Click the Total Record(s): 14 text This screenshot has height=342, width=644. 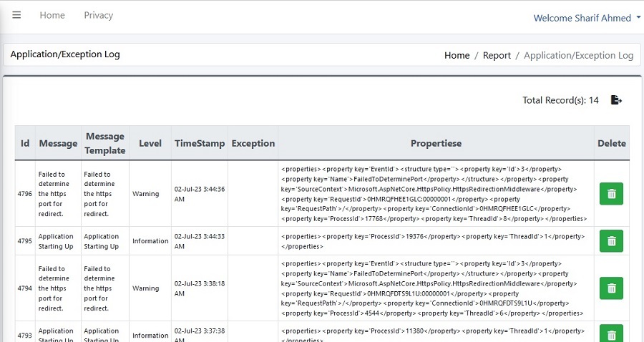coord(560,100)
